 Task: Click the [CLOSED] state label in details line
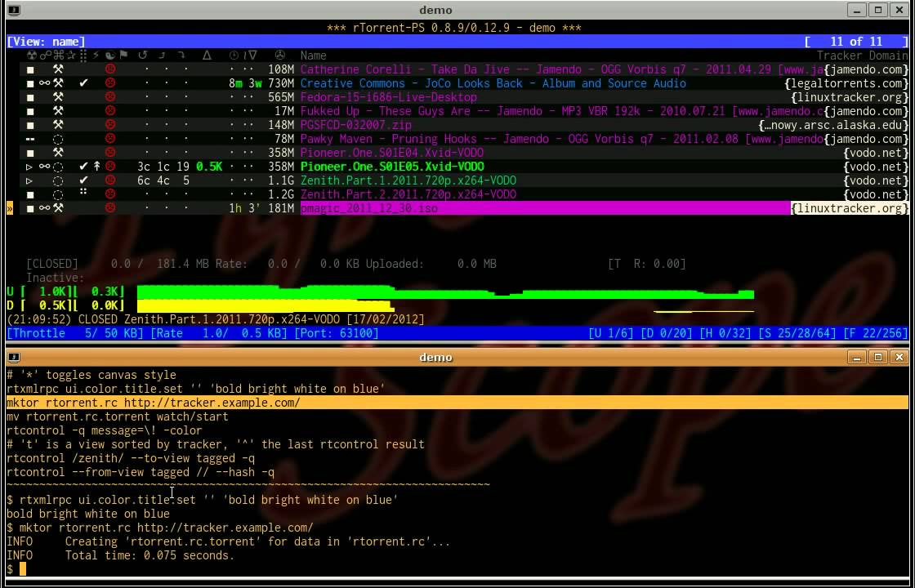(x=52, y=264)
